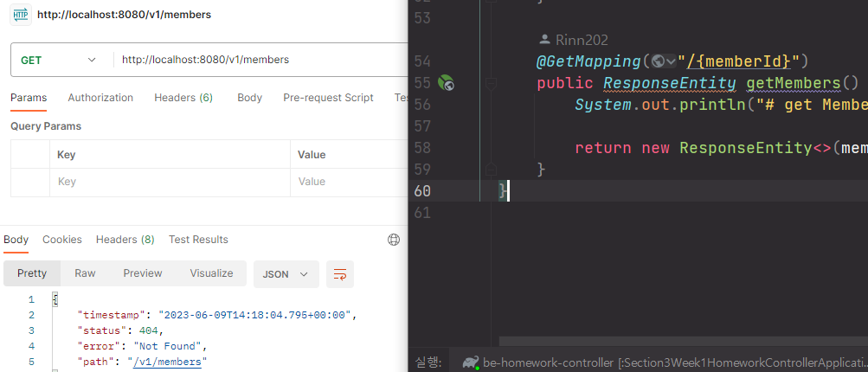This screenshot has height=372, width=868.
Task: Click the "/{memberId}" mapping path string
Action: pyautogui.click(x=738, y=61)
